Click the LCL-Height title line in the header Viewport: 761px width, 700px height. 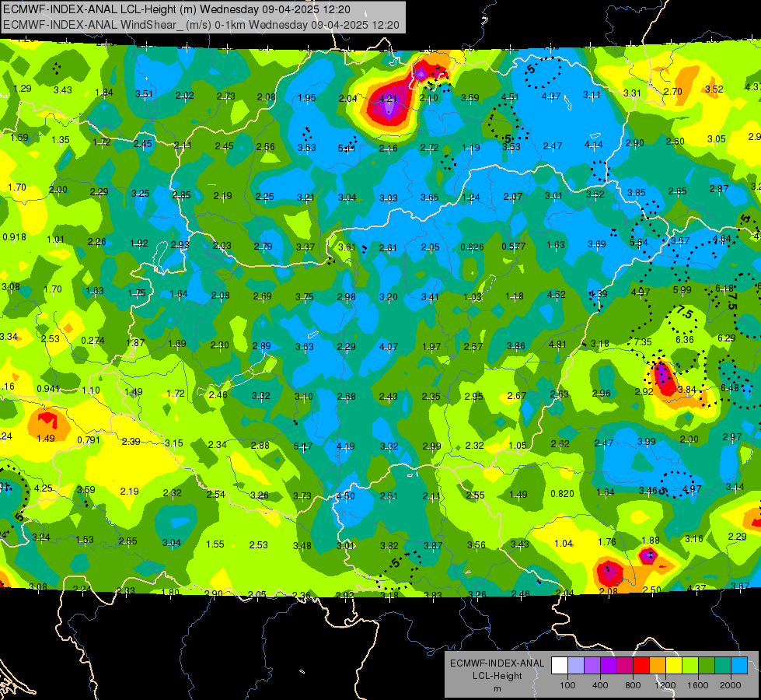[x=176, y=9]
